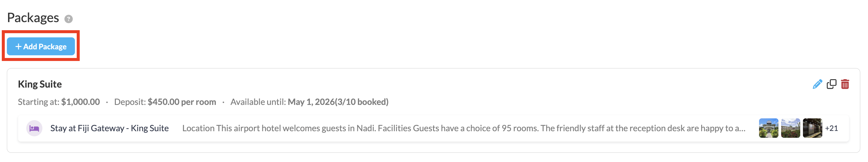
Task: Click the help icon beside Packages heading
Action: pyautogui.click(x=68, y=19)
